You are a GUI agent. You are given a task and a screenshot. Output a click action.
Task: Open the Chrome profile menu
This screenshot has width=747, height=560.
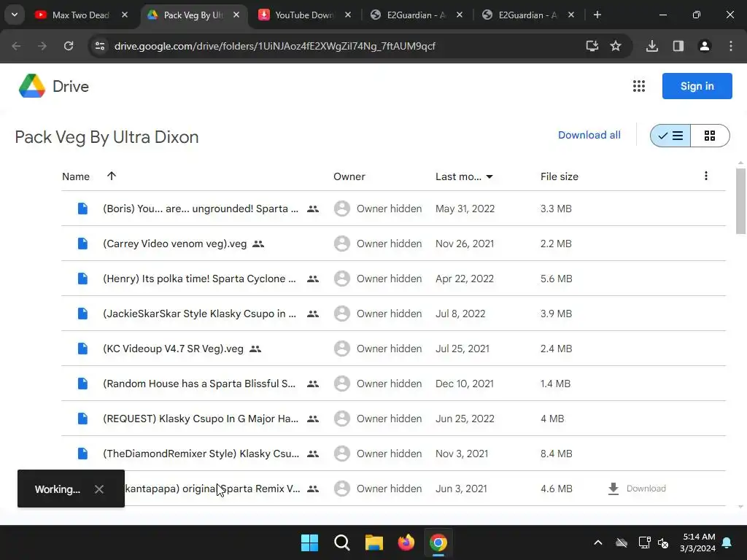[x=705, y=46]
